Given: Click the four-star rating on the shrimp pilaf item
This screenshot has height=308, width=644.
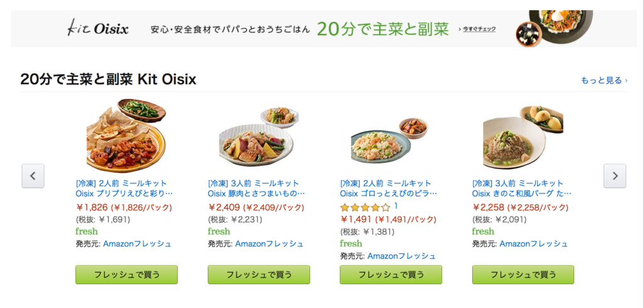Looking at the screenshot, I should pos(365,207).
